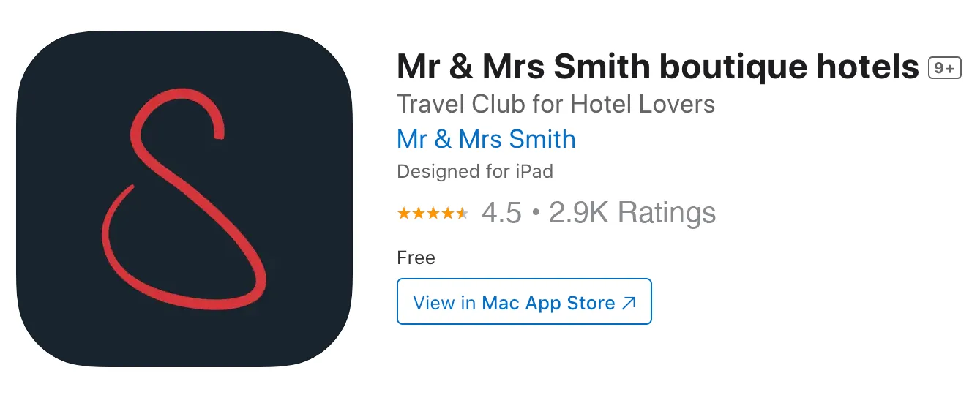The image size is (980, 395).
Task: Click the Travel Club for Hotel Lovers subtitle
Action: click(556, 104)
